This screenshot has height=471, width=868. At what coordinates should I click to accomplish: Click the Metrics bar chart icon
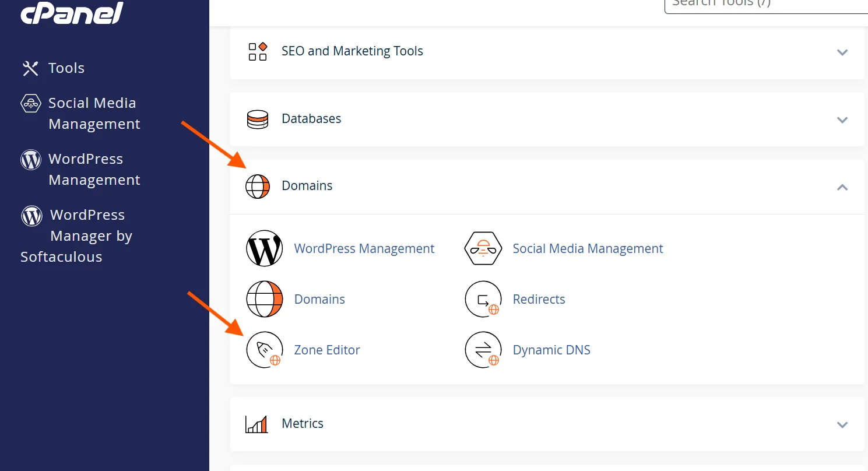[257, 424]
